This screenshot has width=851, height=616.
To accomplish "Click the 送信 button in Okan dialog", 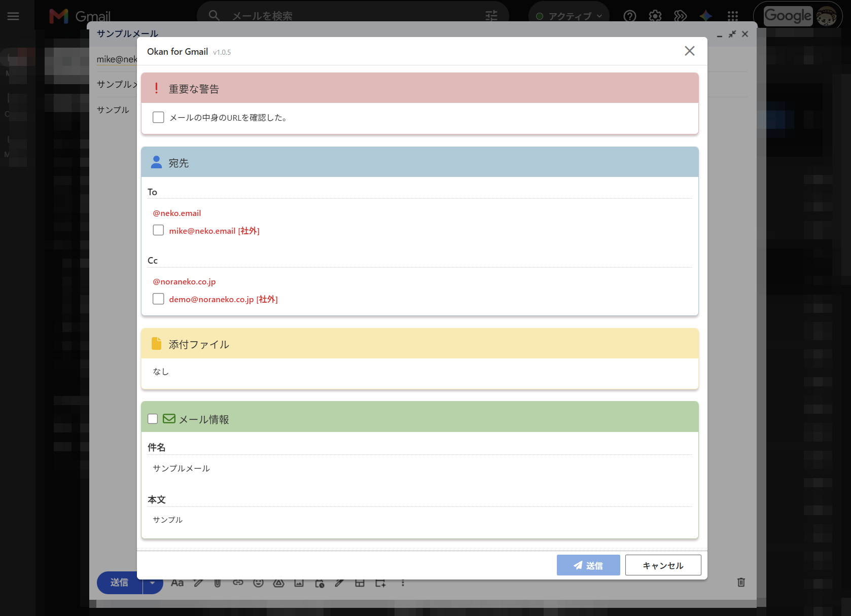I will (x=588, y=565).
